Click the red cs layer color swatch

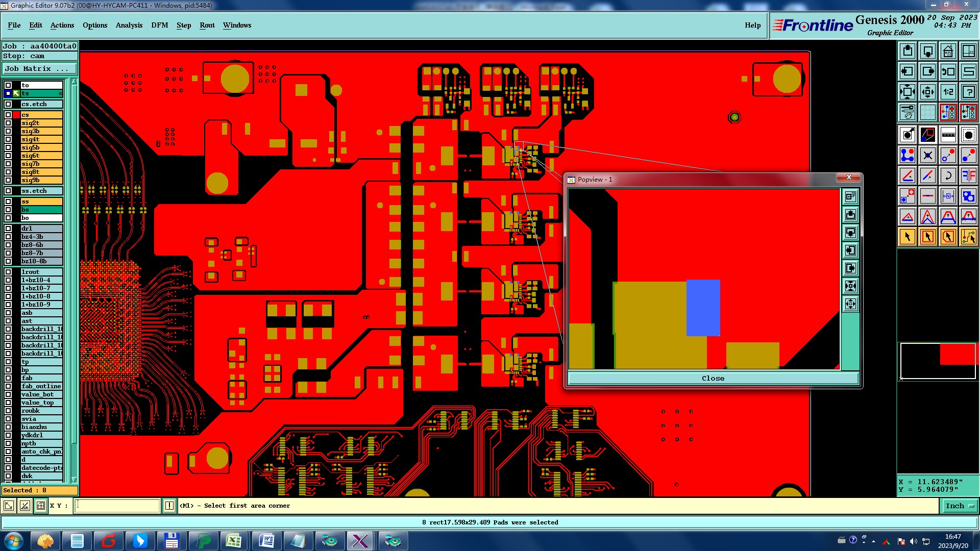(x=16, y=115)
